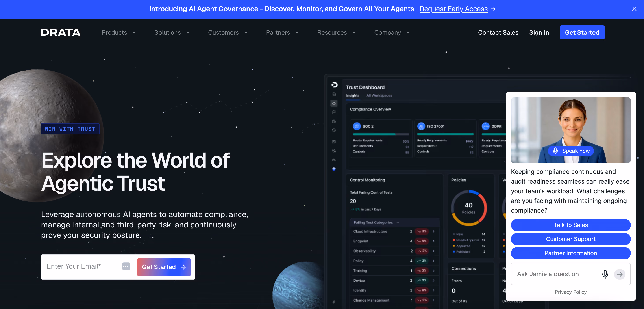Send the question with the arrow button
Viewport: 644px width, 309px height.
(620, 274)
